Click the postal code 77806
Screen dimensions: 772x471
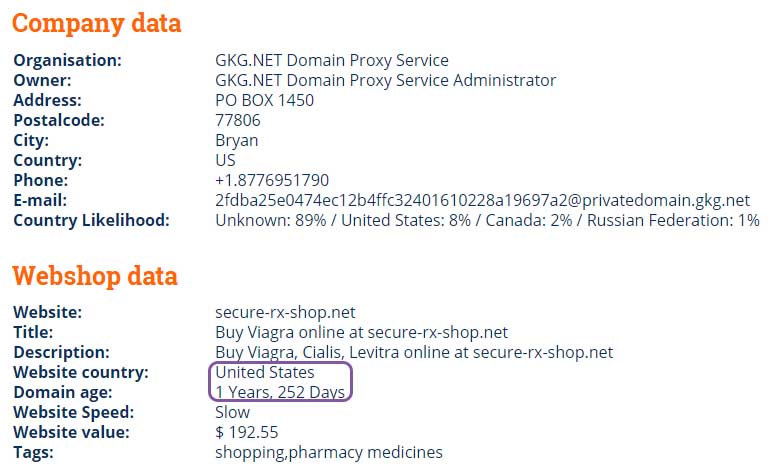pos(238,120)
